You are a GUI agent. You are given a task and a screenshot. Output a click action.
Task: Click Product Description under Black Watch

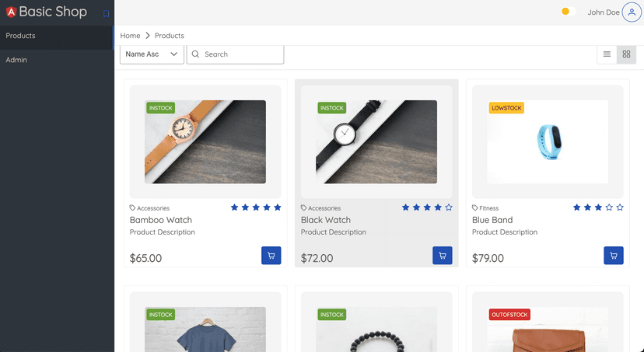pos(334,232)
